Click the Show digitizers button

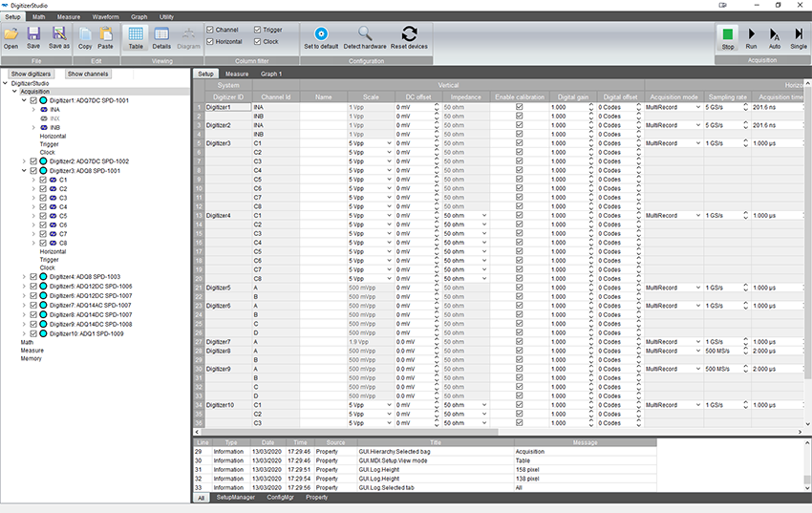tap(32, 74)
